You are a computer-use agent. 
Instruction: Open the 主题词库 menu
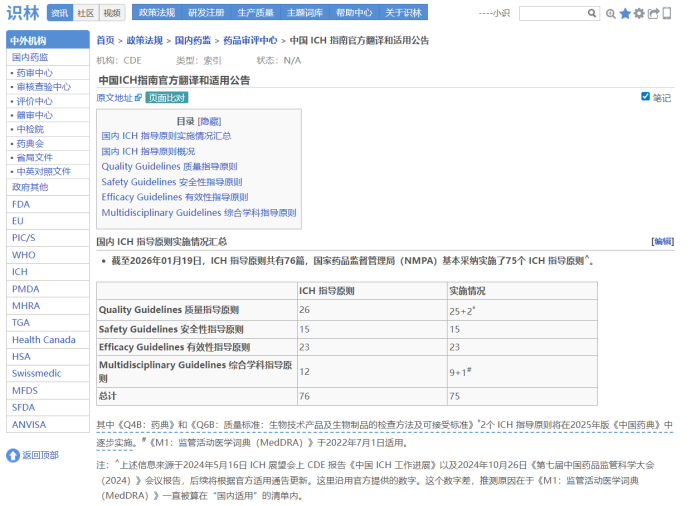coord(305,13)
